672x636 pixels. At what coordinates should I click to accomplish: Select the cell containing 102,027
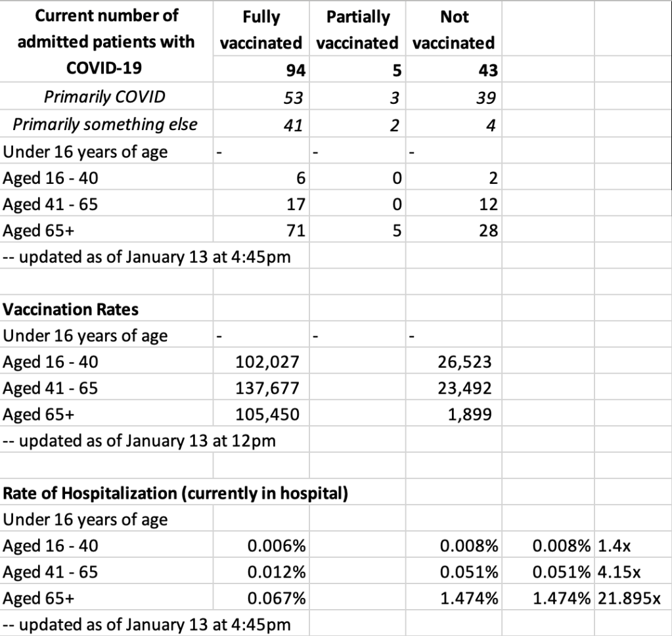[x=267, y=362]
